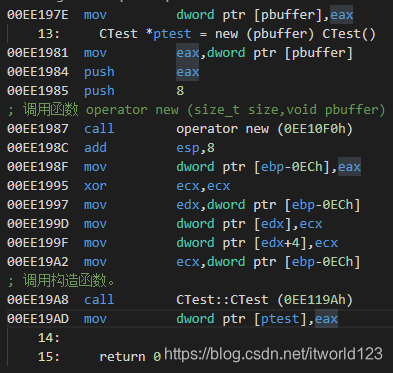This screenshot has width=393, height=373.
Task: Click 'mov' mnemonic on the 00EE199D line
Action: tap(95, 224)
